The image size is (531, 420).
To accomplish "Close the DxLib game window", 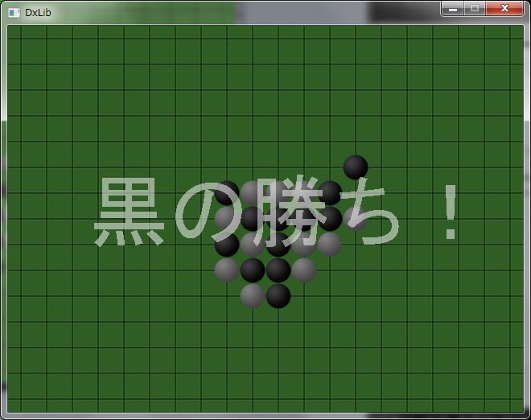I will (504, 9).
